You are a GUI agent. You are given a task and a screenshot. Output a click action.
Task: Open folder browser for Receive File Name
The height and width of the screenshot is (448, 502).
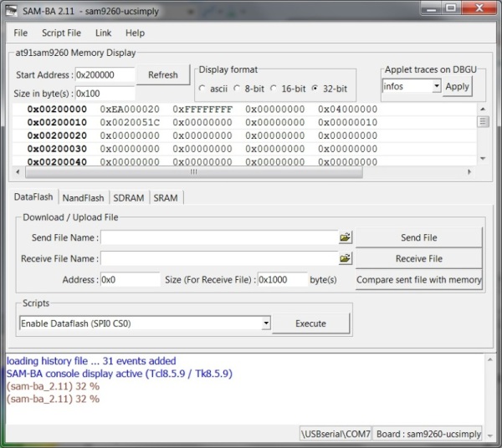[346, 258]
